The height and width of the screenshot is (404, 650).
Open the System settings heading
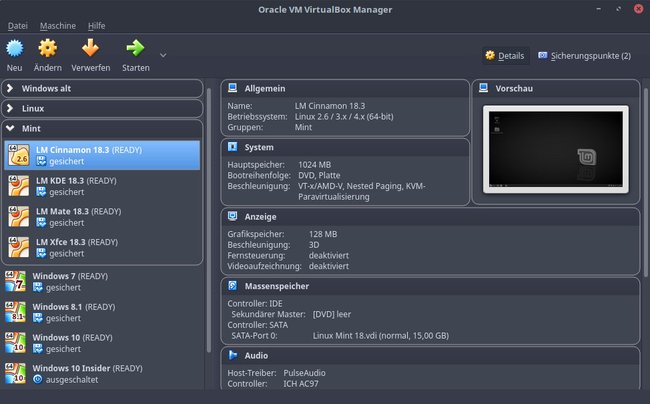(259, 148)
